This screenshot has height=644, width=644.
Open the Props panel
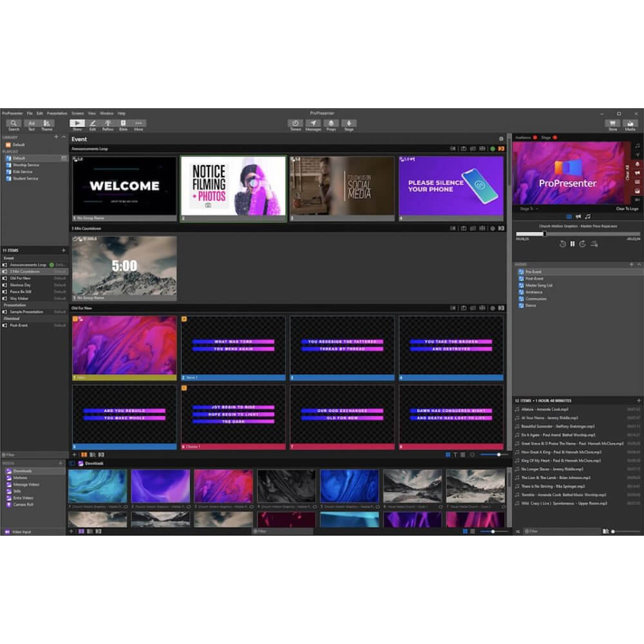pyautogui.click(x=332, y=124)
